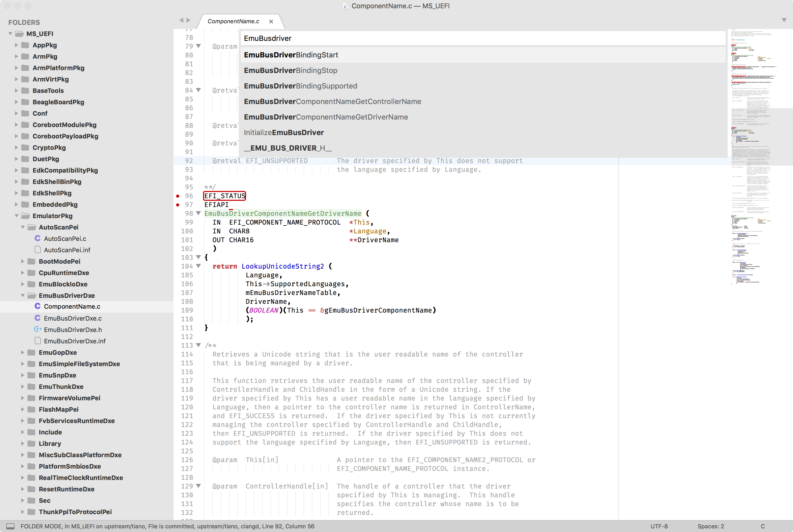Open the tab list dropdown arrow
This screenshot has width=793, height=532.
[x=784, y=20]
